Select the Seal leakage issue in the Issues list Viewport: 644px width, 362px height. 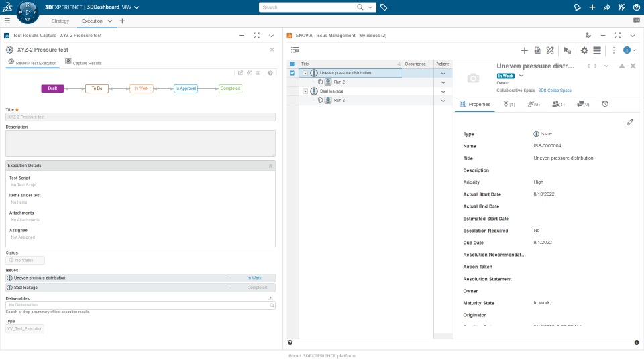point(140,288)
